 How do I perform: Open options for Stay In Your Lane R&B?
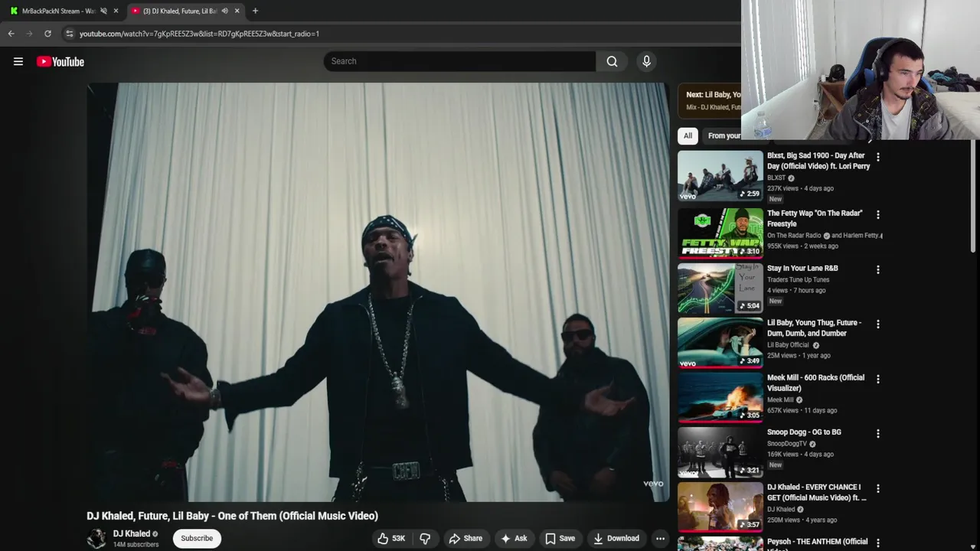[878, 269]
